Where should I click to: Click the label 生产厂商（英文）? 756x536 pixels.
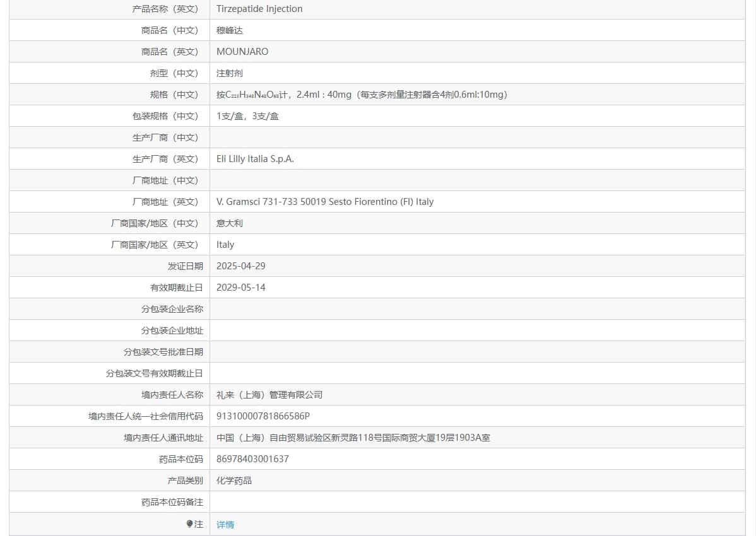point(165,159)
